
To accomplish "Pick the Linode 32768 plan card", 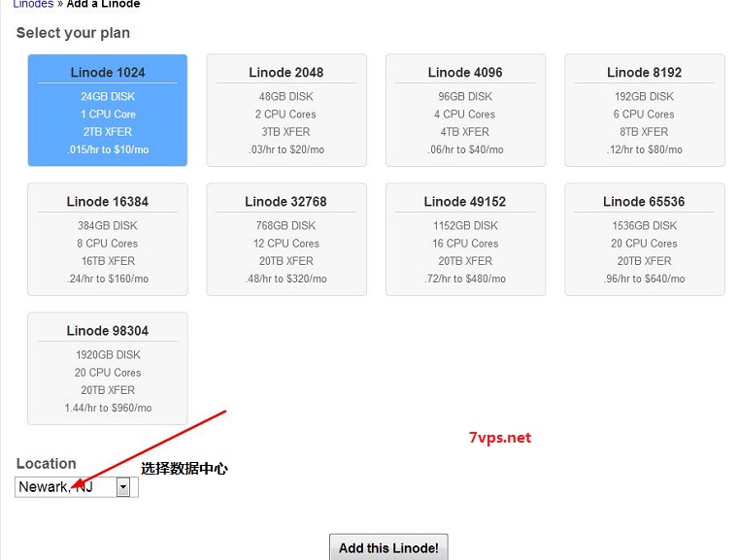I will tap(286, 239).
